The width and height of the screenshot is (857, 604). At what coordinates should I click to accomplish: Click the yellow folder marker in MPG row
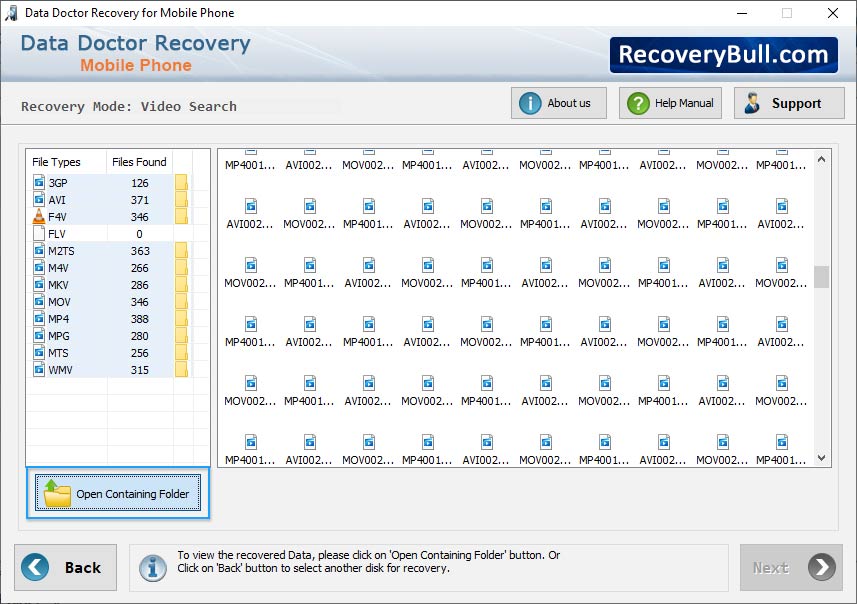point(181,335)
